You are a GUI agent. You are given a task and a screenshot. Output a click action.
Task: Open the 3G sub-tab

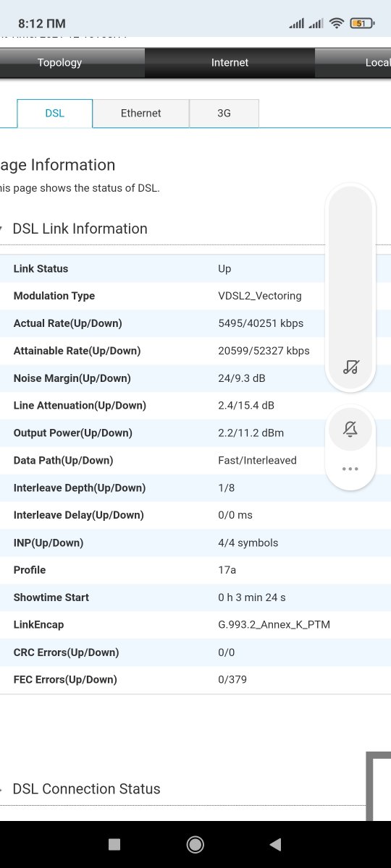pos(224,114)
